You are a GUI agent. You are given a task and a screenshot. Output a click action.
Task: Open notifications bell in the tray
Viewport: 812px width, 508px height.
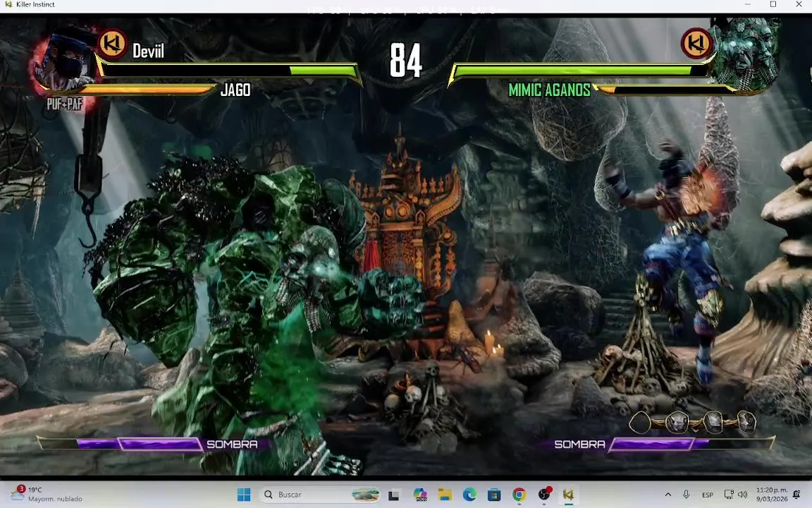(x=797, y=495)
